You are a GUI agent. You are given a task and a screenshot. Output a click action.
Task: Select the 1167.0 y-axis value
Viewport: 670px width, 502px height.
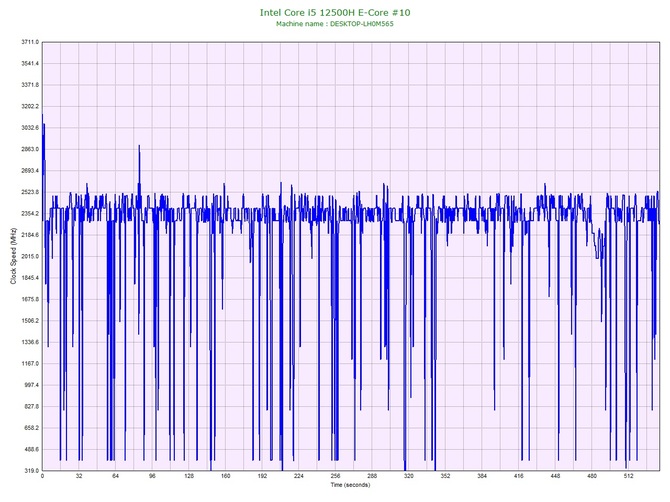[x=30, y=364]
